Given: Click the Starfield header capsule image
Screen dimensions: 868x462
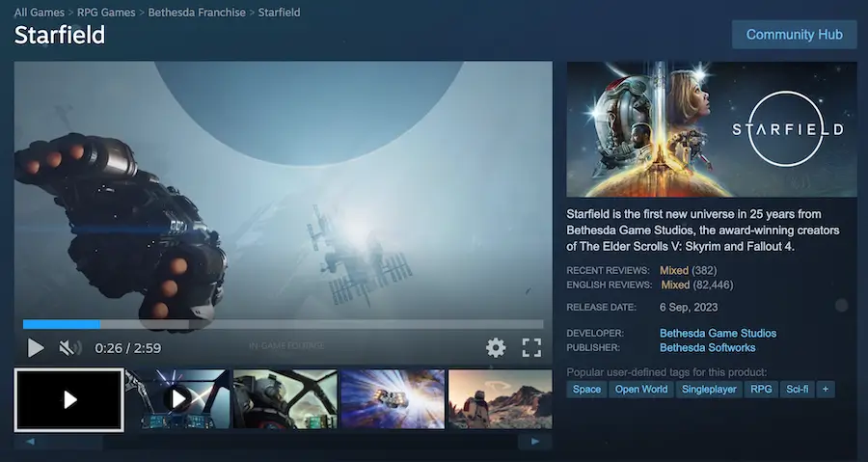Looking at the screenshot, I should (x=712, y=129).
